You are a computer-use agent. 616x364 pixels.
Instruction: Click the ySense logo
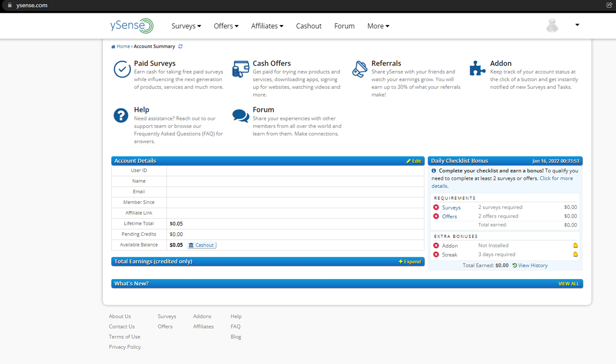click(132, 26)
